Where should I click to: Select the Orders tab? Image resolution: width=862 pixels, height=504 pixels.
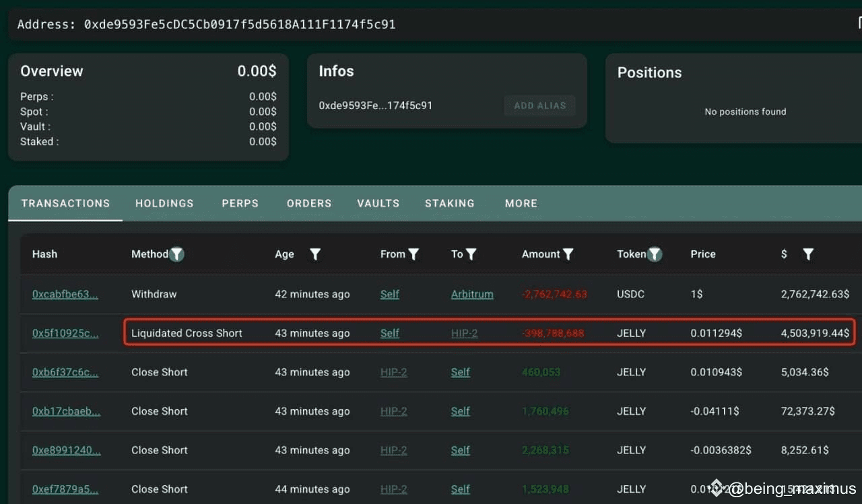(x=309, y=203)
